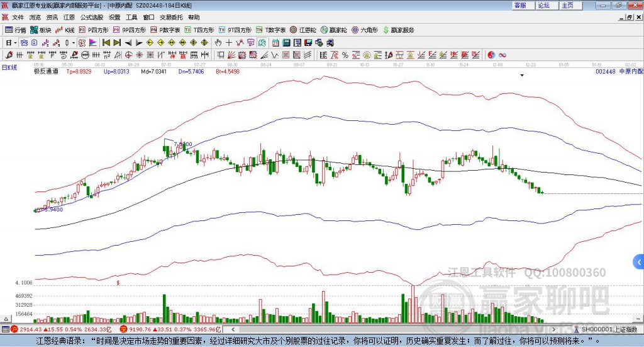Click the yin-yang symbol icon
The height and width of the screenshot is (347, 644).
tap(491, 55)
